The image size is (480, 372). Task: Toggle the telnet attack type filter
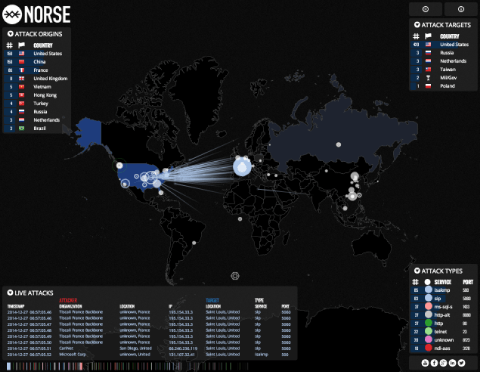click(443, 332)
